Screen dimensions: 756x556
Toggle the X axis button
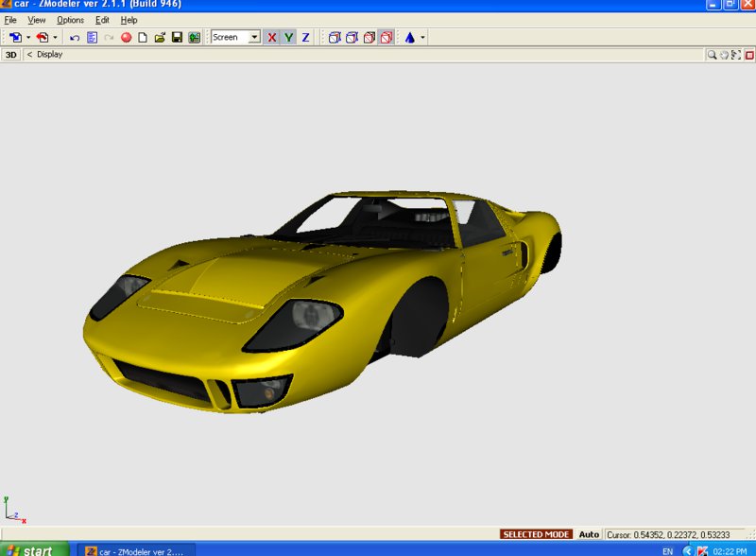pyautogui.click(x=272, y=38)
